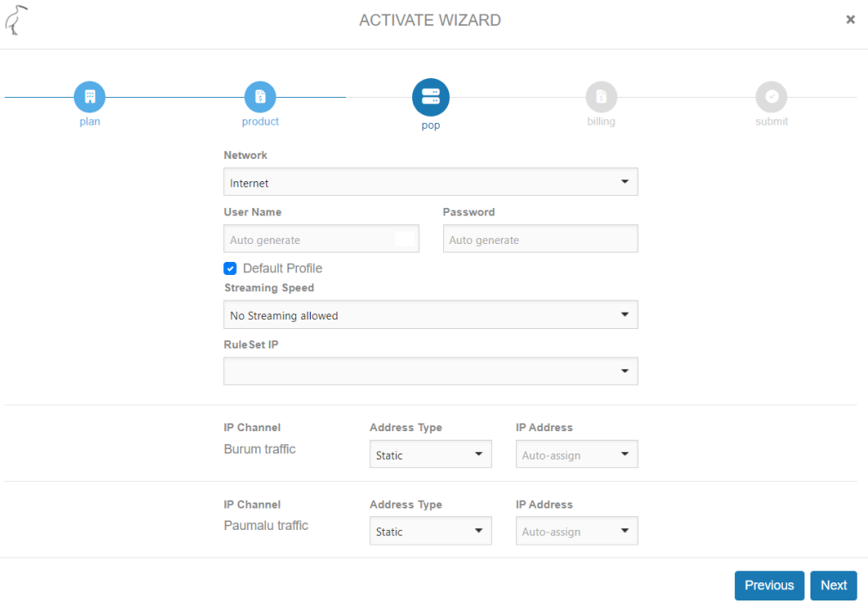Click the bird logo in top-left corner
The height and width of the screenshot is (609, 868).
coord(16,21)
